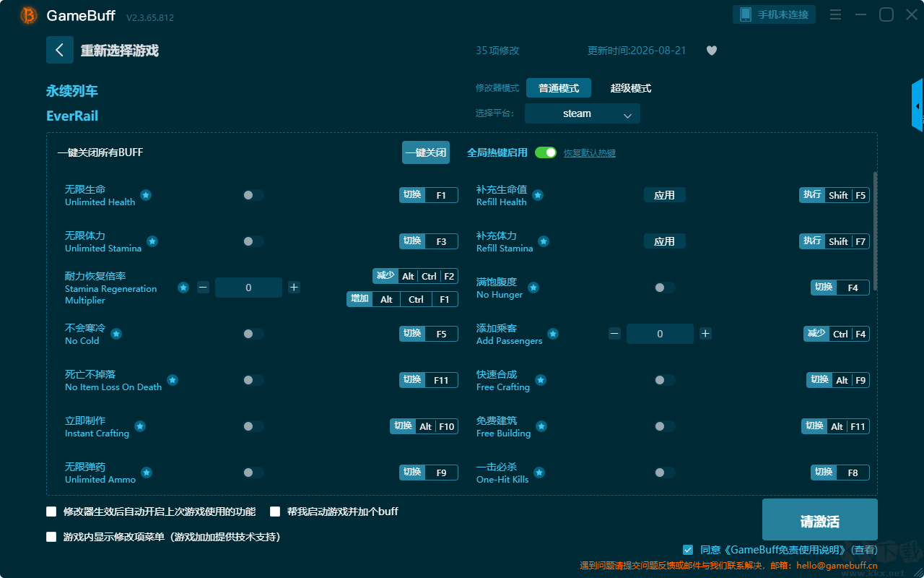This screenshot has width=924, height=578.
Task: Increase Add Passengers value with plus
Action: point(705,334)
